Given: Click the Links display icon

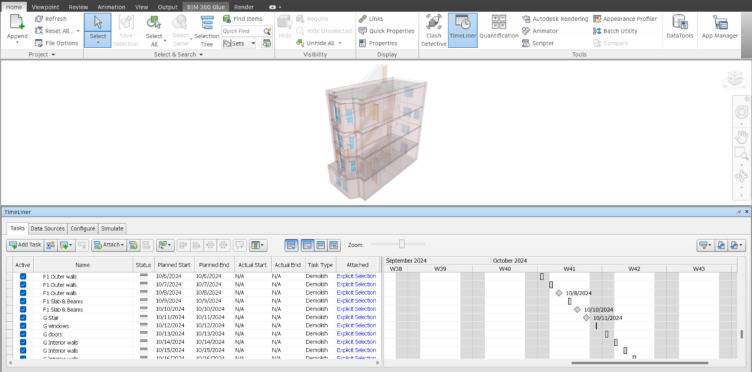Looking at the screenshot, I should (363, 19).
